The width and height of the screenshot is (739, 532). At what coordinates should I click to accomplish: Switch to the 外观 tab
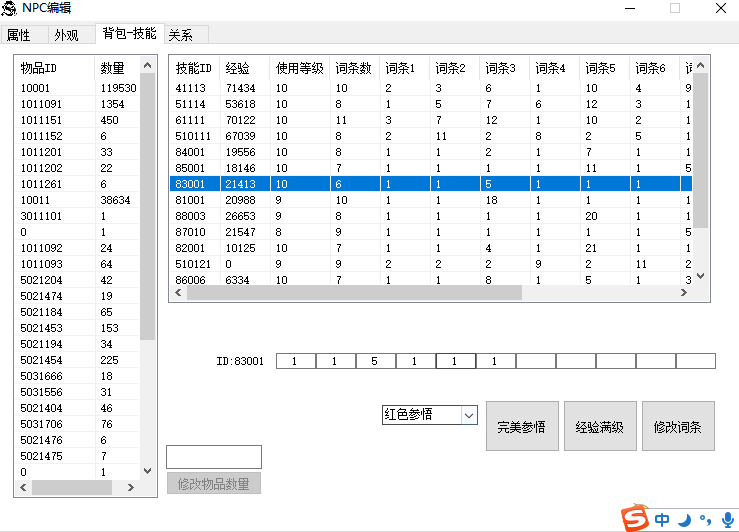pos(71,35)
